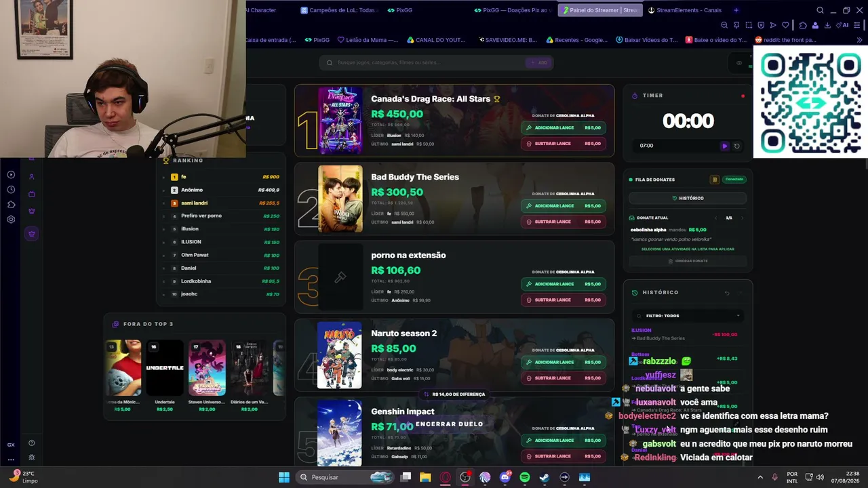The width and height of the screenshot is (868, 488).
Task: Go to the next donate with the right chevron
Action: pyautogui.click(x=742, y=218)
